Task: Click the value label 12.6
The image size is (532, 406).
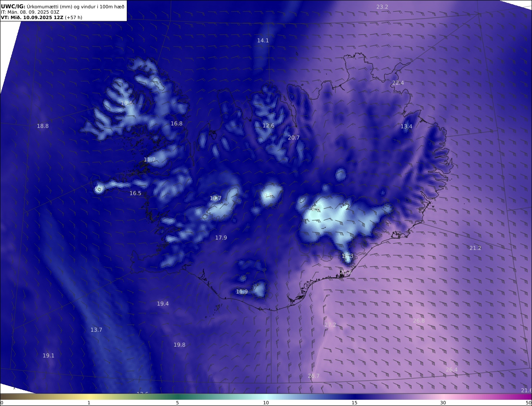Action: [268, 125]
